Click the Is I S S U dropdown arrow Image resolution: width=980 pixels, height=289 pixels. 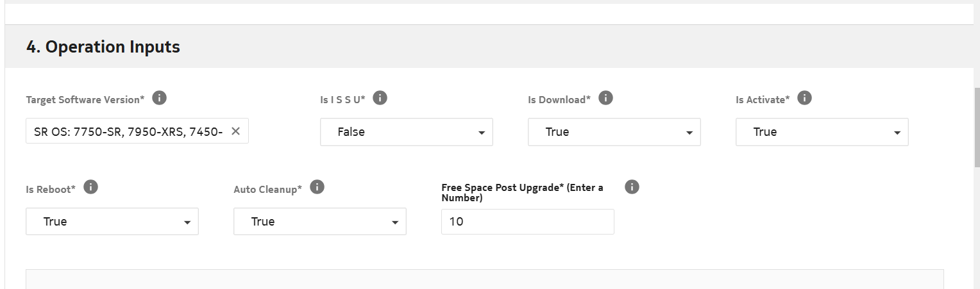click(x=481, y=133)
